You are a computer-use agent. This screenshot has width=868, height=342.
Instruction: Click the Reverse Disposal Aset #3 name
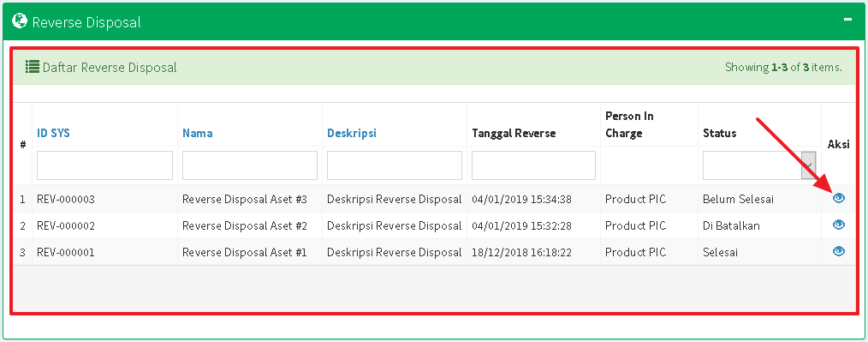244,199
